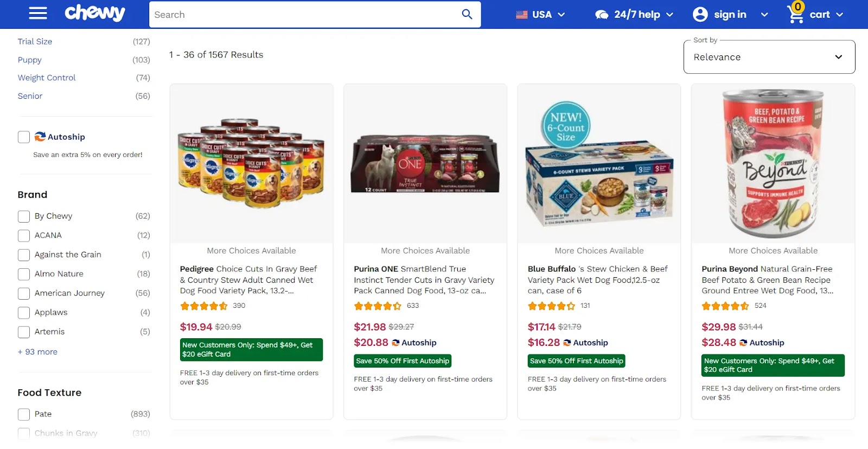Open the hamburger navigation menu
This screenshot has height=449, width=868.
37,14
